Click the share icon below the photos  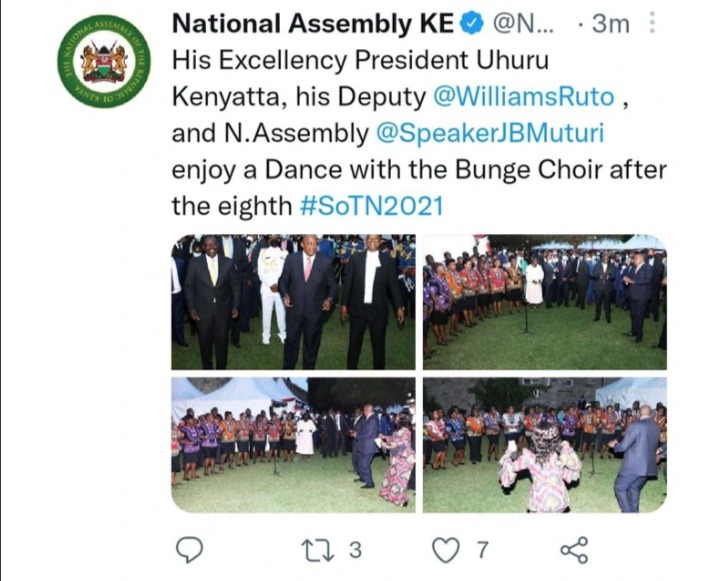tap(574, 550)
